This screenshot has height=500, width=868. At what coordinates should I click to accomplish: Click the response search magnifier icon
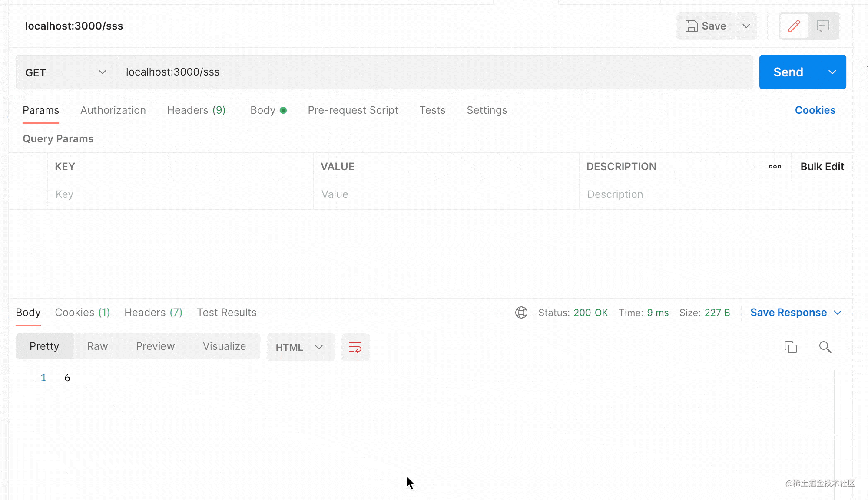click(825, 347)
